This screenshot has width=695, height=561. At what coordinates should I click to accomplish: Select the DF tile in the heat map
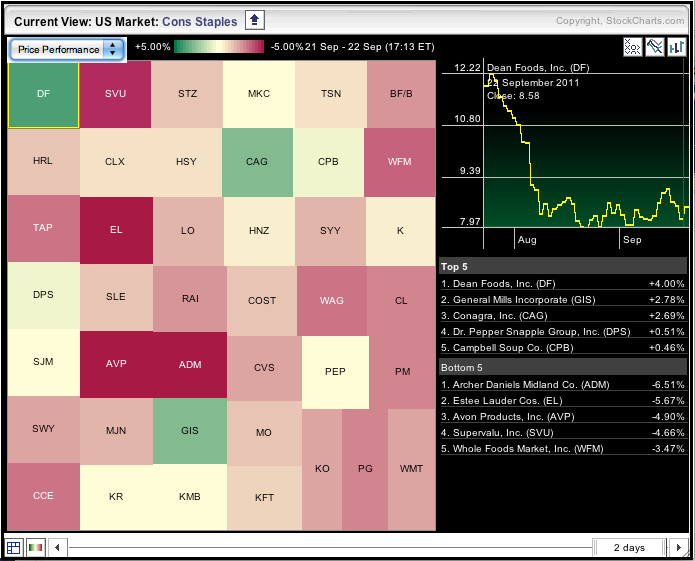43,95
